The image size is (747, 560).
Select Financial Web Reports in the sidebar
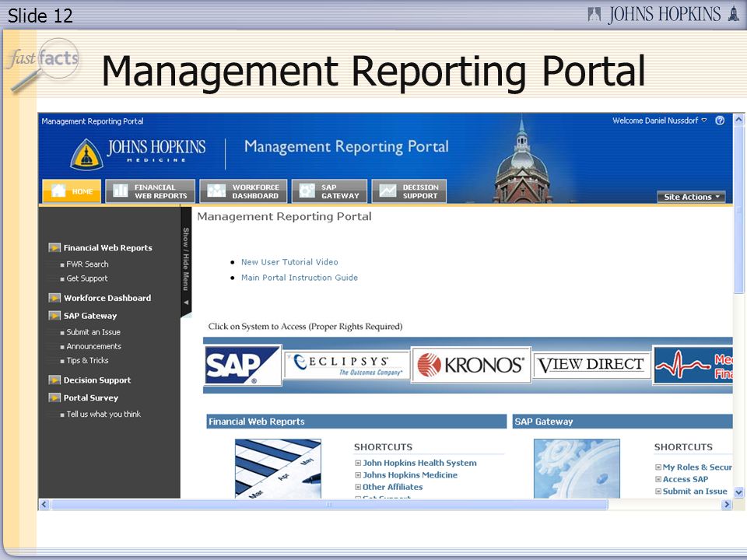108,247
